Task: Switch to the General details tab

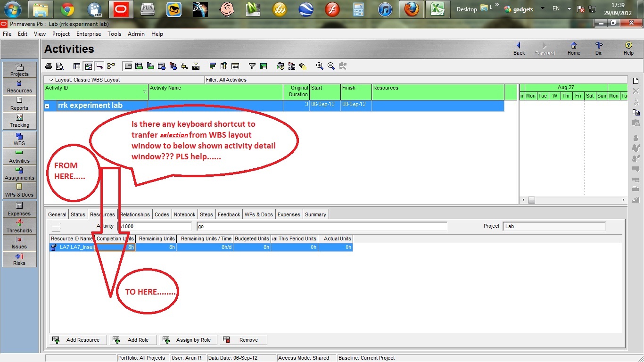Action: tap(57, 214)
